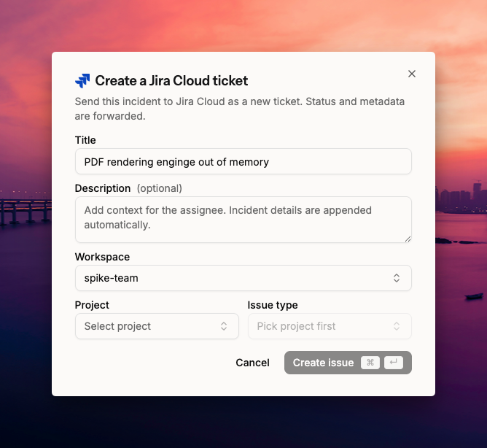Click the Project field chevron icon
This screenshot has height=448, width=487.
pos(224,326)
